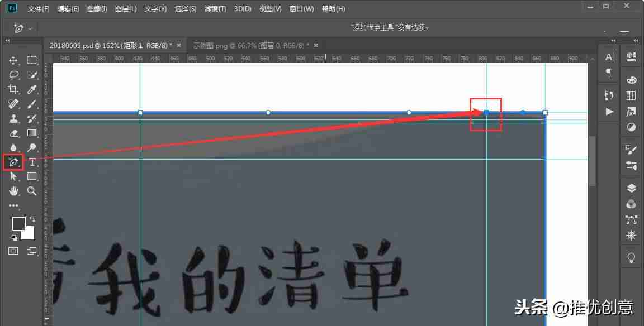644x326 pixels.
Task: Switch to the 20180009.psd document tab
Action: (111, 46)
